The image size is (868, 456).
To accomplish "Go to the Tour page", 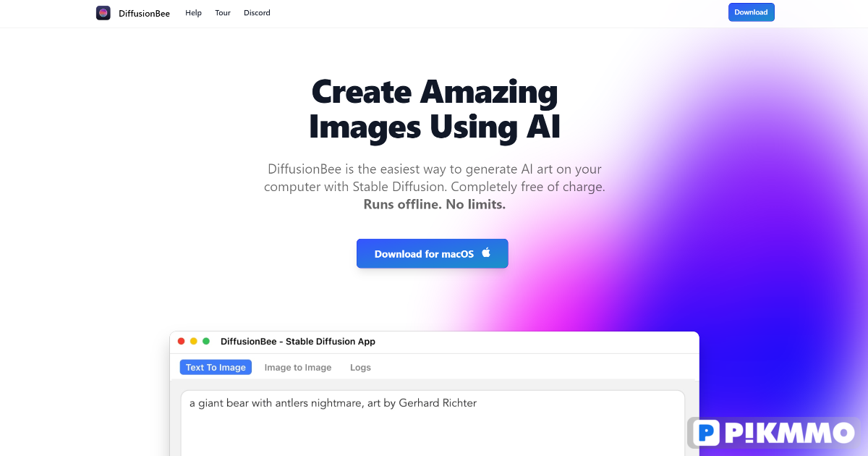I will tap(223, 13).
